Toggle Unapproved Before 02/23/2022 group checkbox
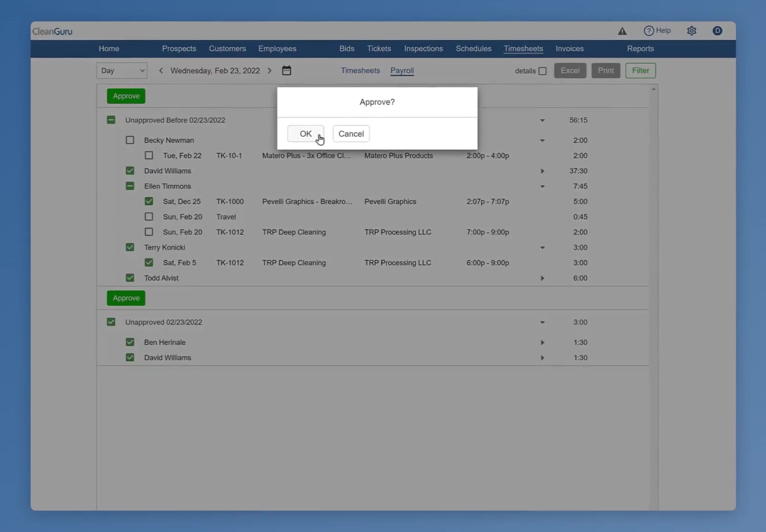The image size is (766, 532). [x=111, y=120]
